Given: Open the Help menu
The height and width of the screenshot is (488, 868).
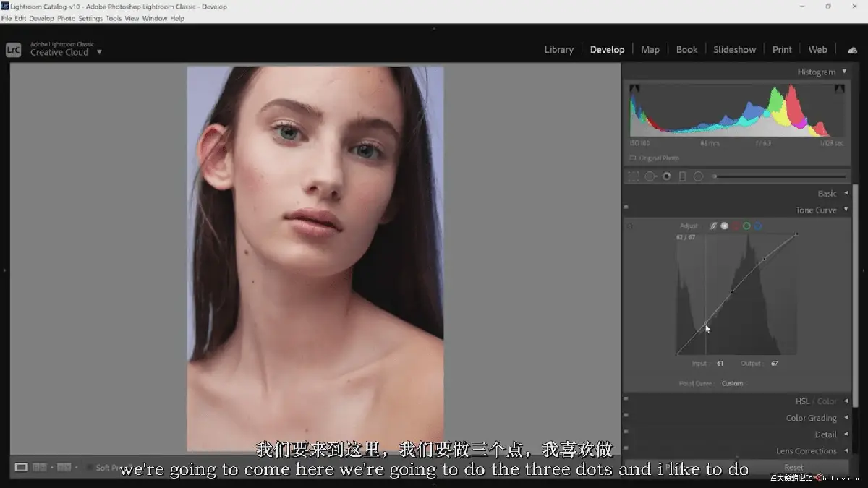Looking at the screenshot, I should (177, 18).
